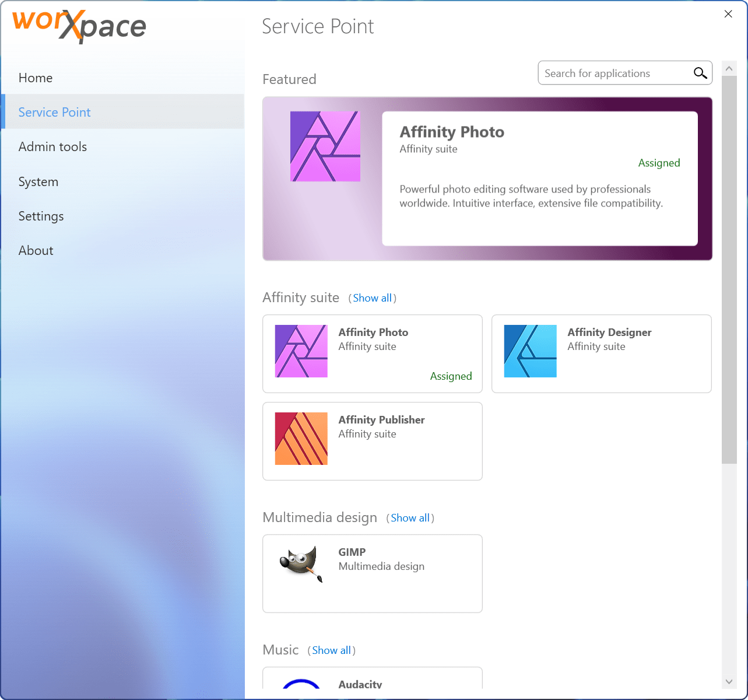Show all Music applications

pyautogui.click(x=332, y=650)
